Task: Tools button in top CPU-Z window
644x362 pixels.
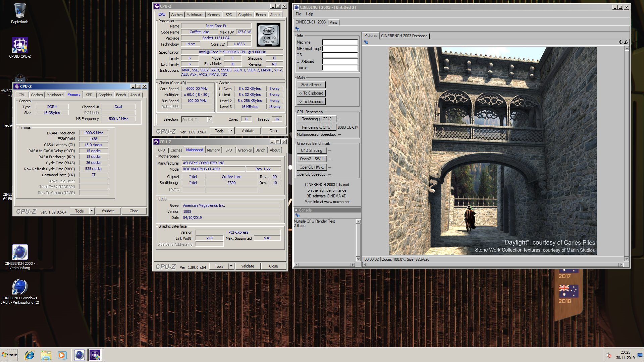Action: tap(219, 131)
